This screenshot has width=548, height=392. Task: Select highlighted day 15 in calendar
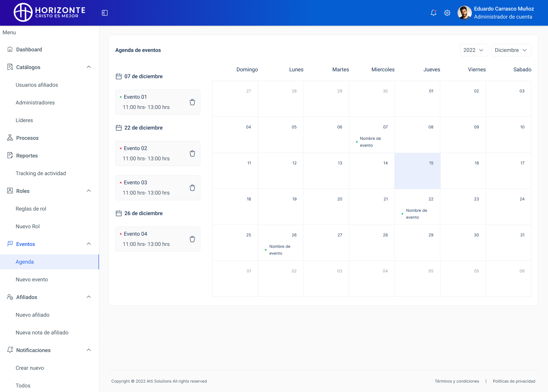417,171
